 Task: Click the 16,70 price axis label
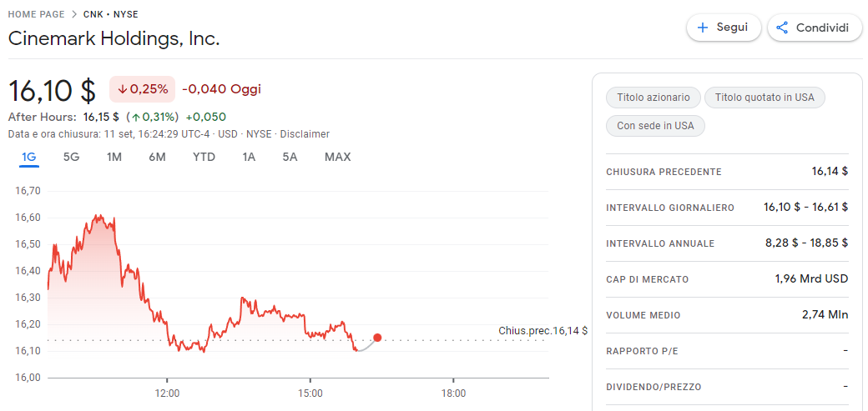click(27, 192)
